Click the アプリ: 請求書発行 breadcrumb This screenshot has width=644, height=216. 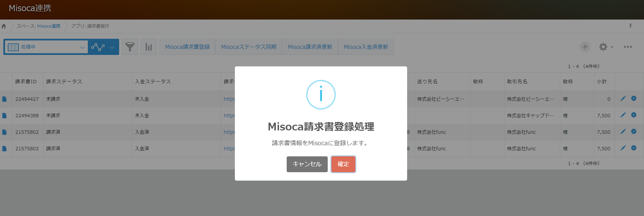coord(90,26)
